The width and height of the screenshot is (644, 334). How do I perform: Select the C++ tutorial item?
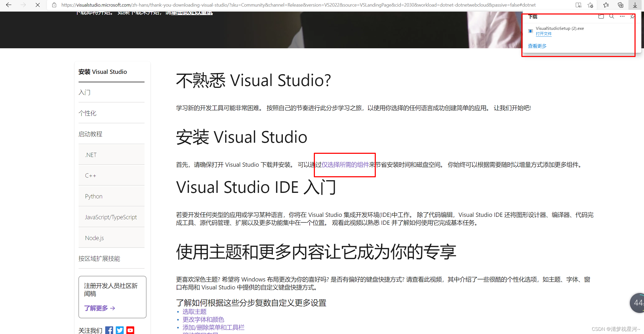coord(111,175)
